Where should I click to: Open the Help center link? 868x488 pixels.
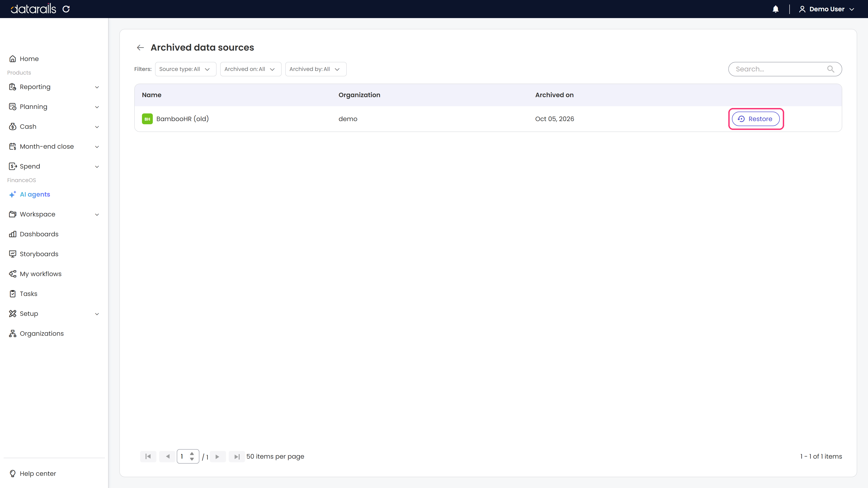(x=38, y=474)
